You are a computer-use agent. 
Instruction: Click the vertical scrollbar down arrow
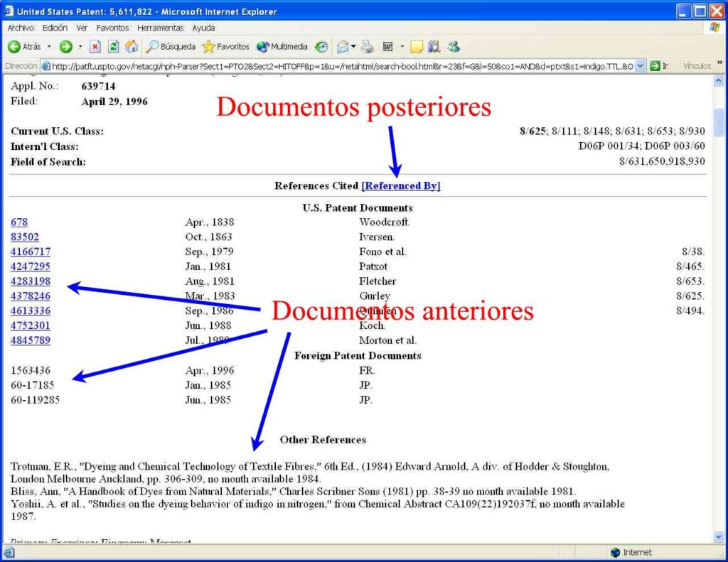click(718, 537)
